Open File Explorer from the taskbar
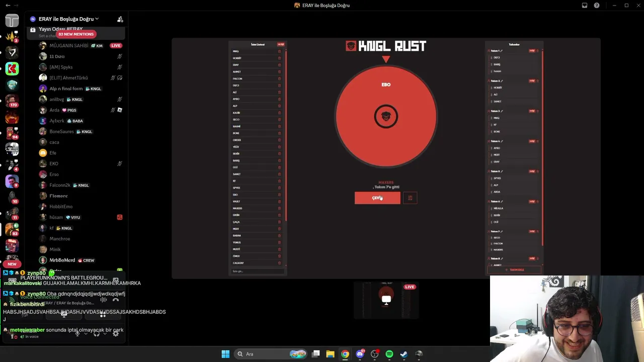Image resolution: width=644 pixels, height=362 pixels. (x=330, y=354)
